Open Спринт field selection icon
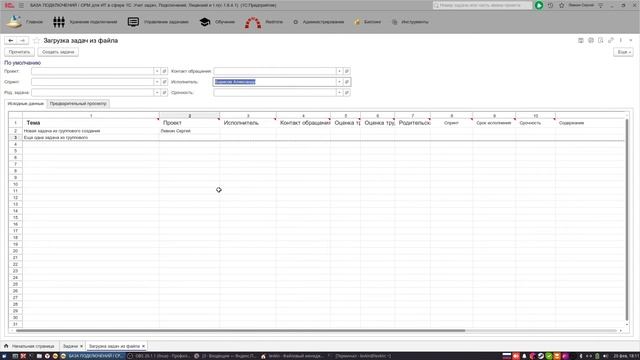This screenshot has height=360, width=640. [164, 82]
